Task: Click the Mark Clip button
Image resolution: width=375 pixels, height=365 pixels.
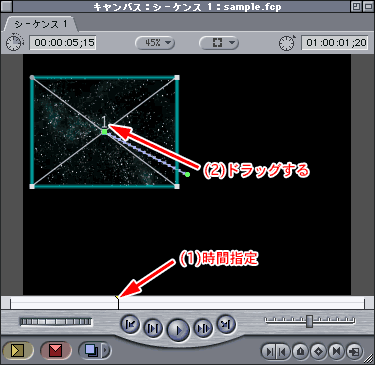Action: point(336,351)
